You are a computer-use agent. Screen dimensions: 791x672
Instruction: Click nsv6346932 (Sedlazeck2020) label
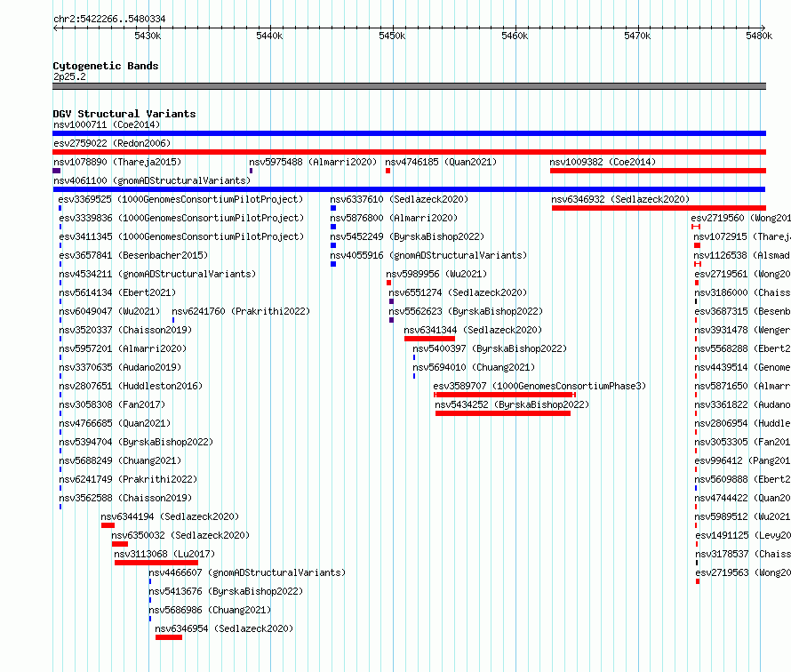click(620, 199)
